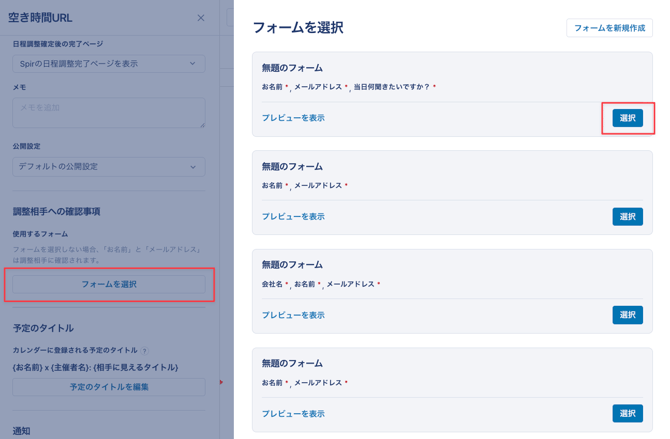Select the form containing 会社名 field
Image resolution: width=670 pixels, height=439 pixels.
[627, 315]
